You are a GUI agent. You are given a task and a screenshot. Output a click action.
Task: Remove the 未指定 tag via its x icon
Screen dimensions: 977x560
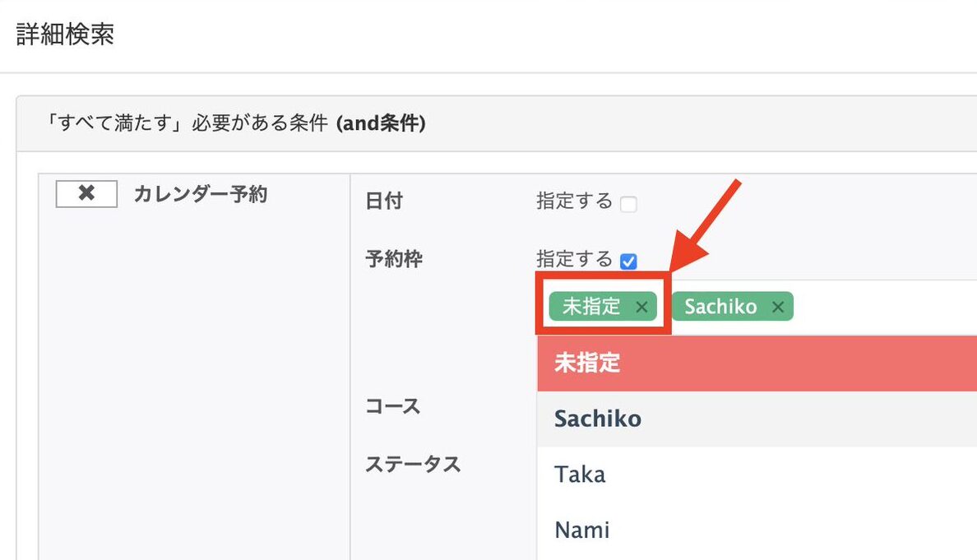642,306
